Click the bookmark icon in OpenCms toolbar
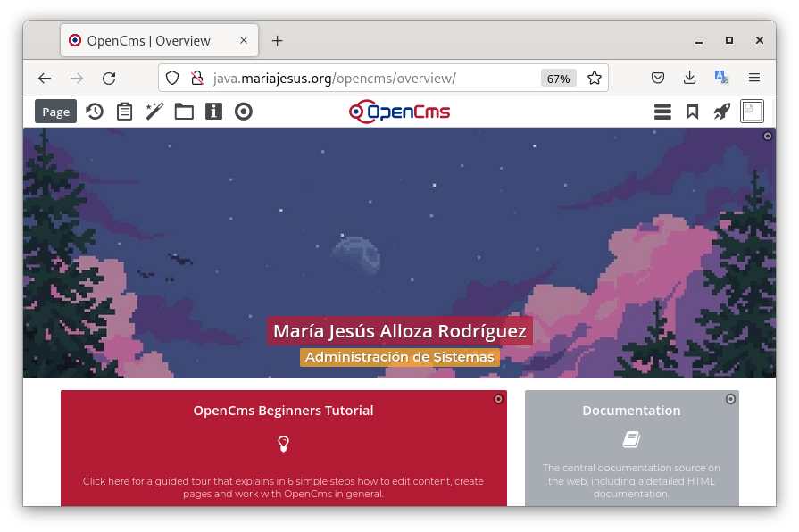 click(x=692, y=112)
